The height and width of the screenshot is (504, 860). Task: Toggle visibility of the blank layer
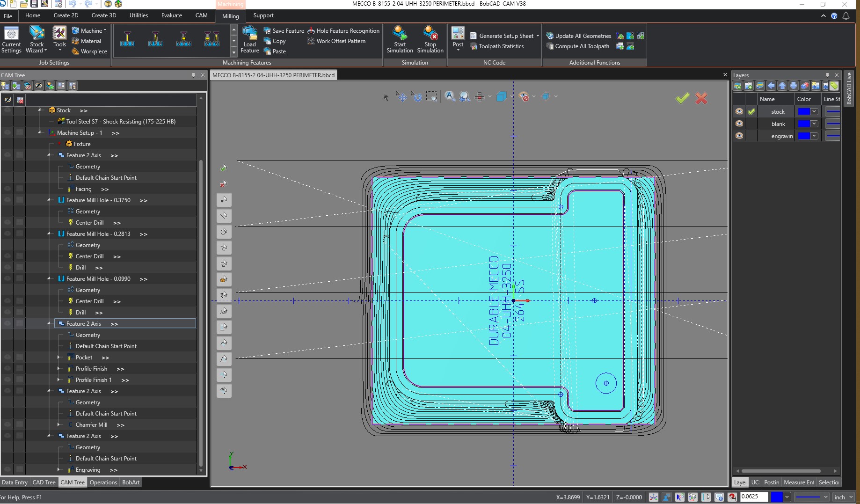tap(739, 124)
